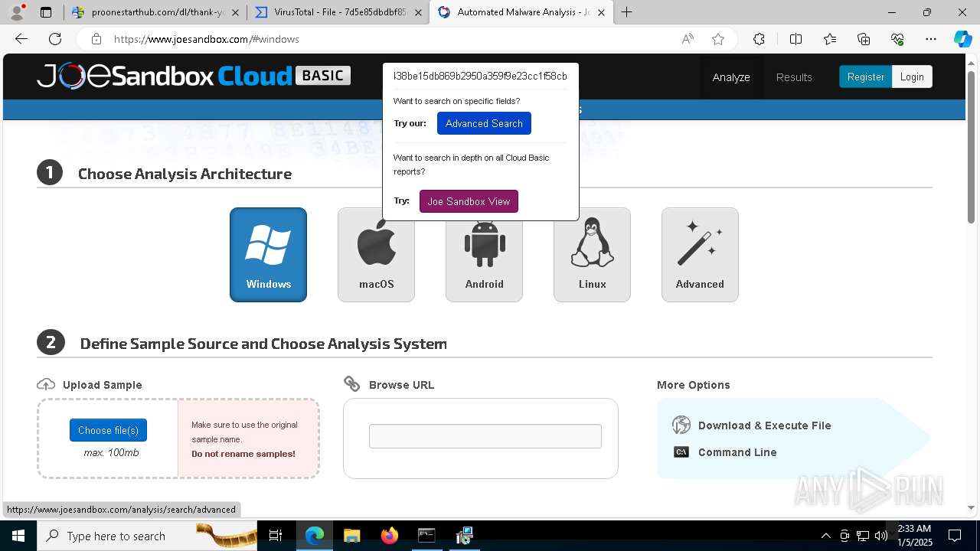Select the Advanced analysis tile
This screenshot has width=980, height=551.
[x=700, y=255]
